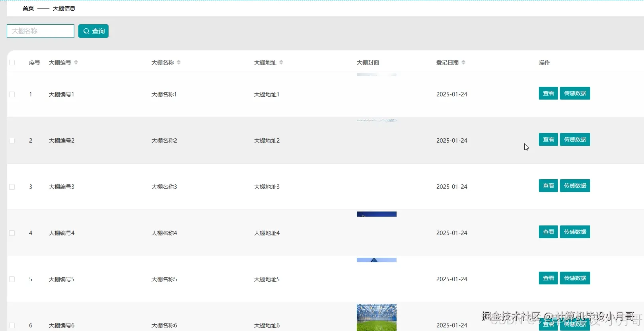The image size is (644, 331).
Task: Click the 操作 column header
Action: tap(545, 63)
